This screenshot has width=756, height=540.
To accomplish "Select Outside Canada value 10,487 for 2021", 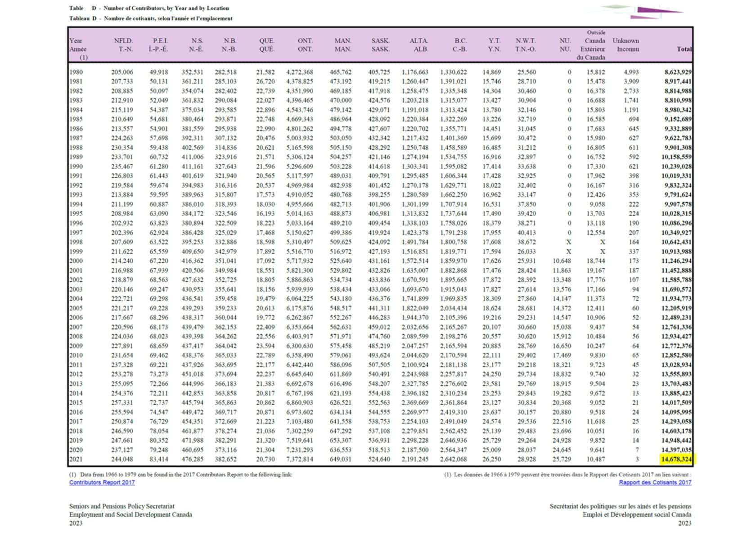I will point(595,459).
